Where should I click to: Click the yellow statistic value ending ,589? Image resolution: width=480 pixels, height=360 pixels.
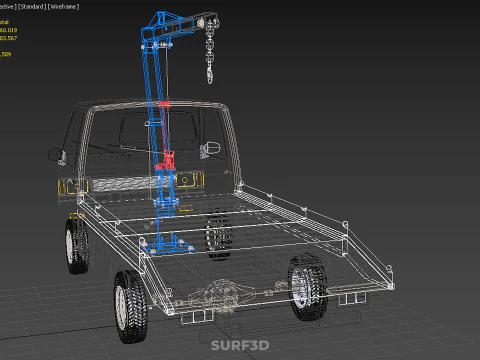pos(6,54)
